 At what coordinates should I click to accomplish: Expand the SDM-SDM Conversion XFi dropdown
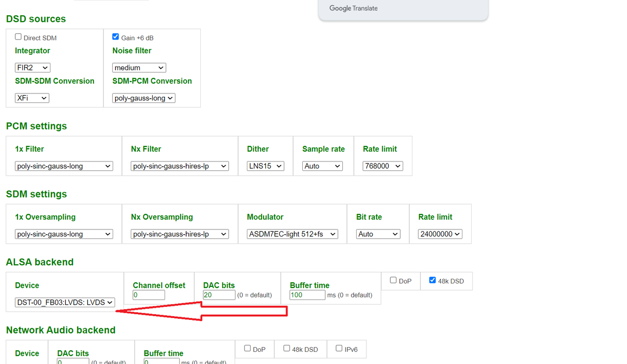pyautogui.click(x=32, y=98)
